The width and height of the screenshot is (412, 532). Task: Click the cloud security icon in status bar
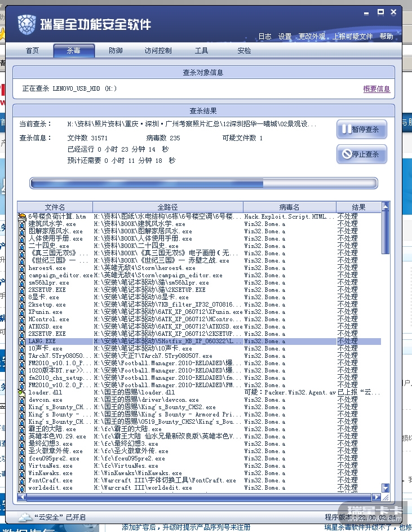click(25, 517)
